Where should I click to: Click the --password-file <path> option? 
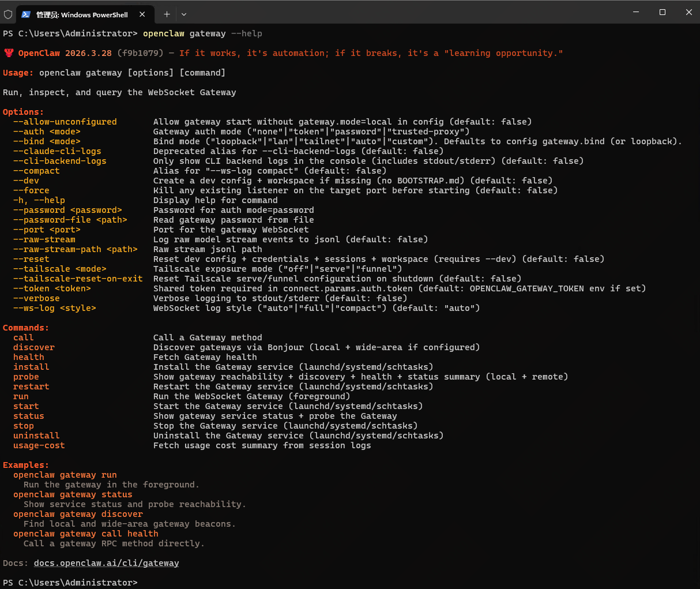point(70,220)
